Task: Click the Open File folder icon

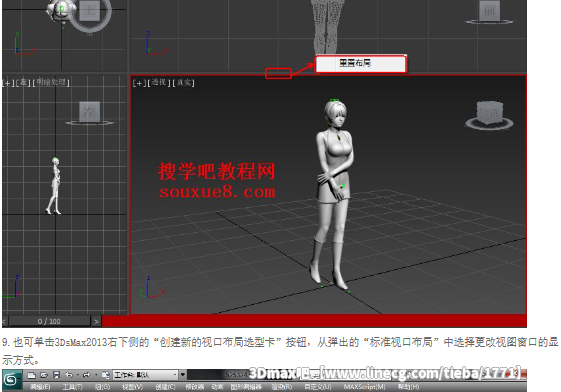Action: click(44, 375)
